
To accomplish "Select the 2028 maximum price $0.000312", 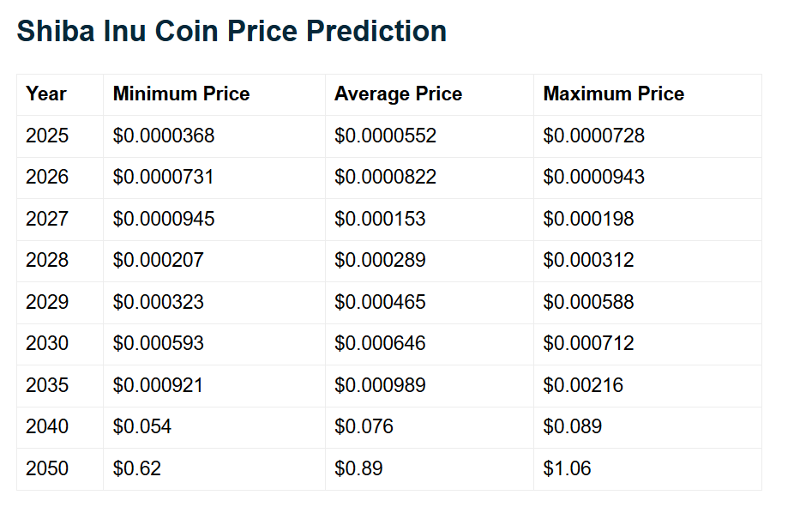I will click(588, 261).
